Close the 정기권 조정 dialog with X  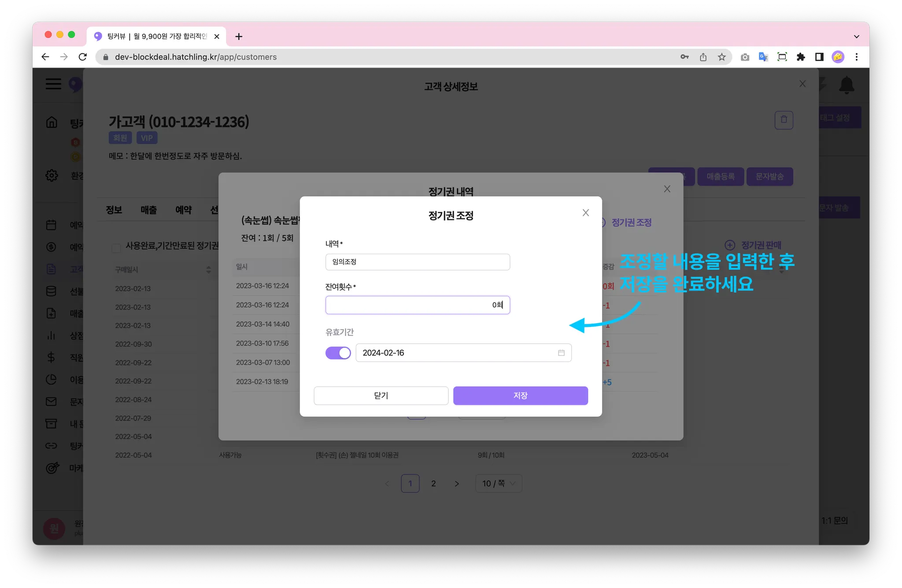coord(585,213)
